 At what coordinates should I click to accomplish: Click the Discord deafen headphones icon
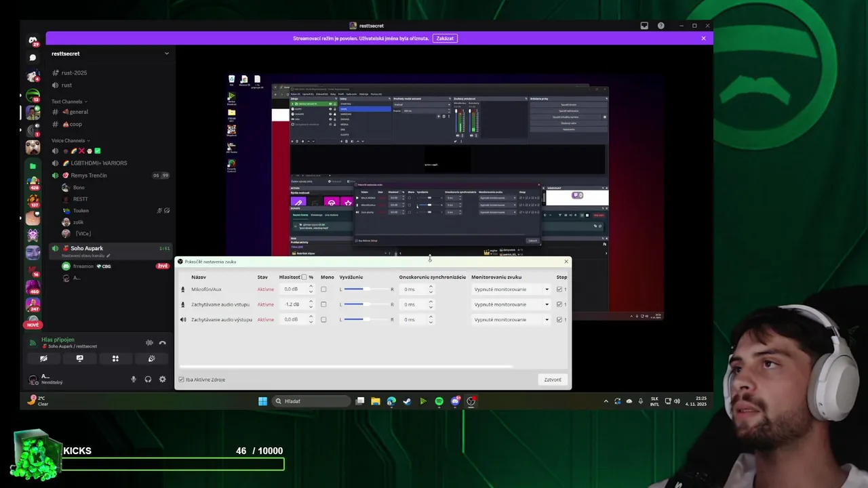(148, 379)
